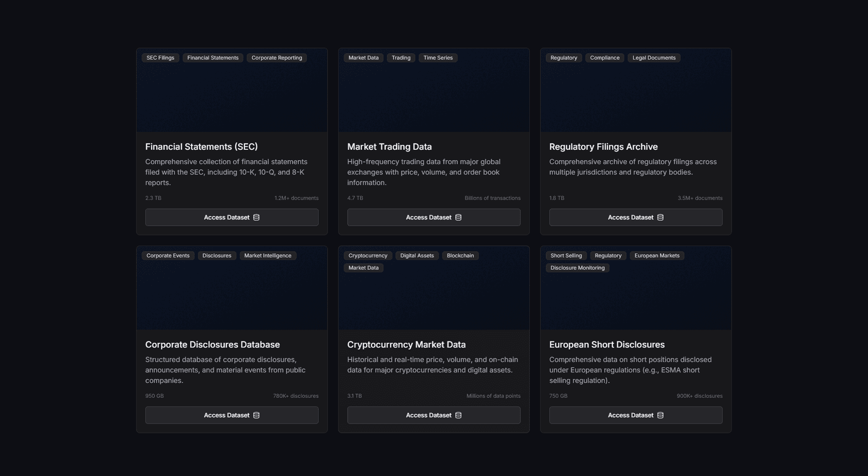Click Market Data tag on Market Trading card

tap(364, 58)
